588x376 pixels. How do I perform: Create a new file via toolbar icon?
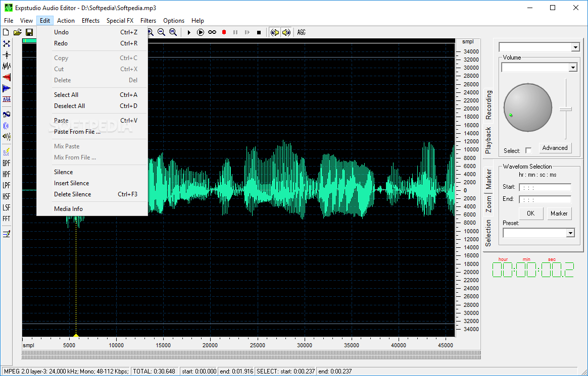coord(6,33)
